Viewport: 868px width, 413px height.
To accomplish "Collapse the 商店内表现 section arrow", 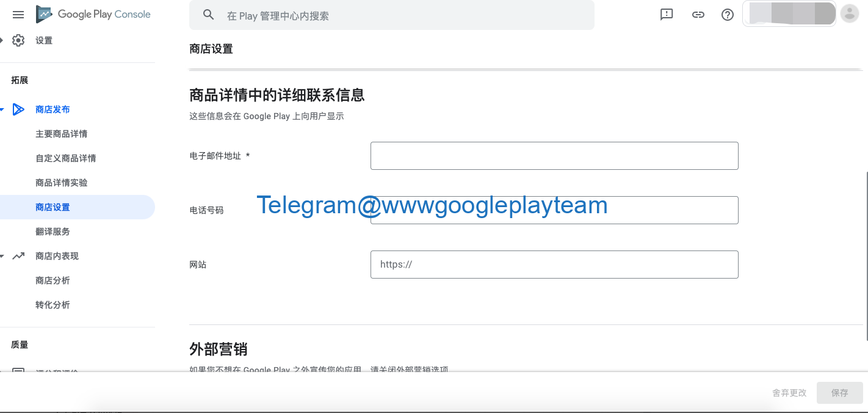I will [2, 256].
